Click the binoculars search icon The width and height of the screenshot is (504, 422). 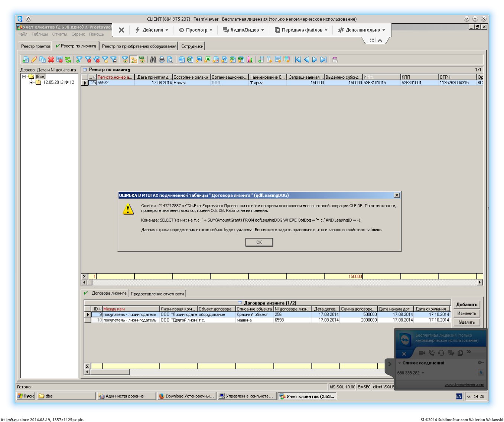[x=153, y=59]
